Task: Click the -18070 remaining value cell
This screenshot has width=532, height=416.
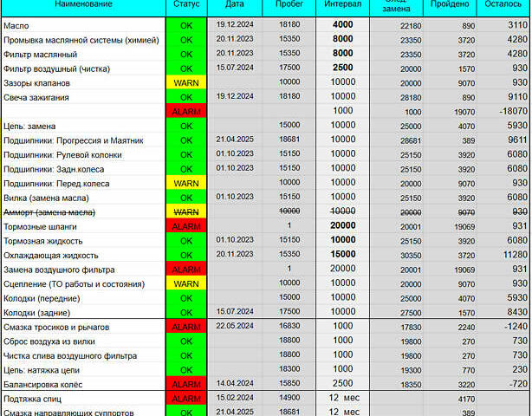Action: pyautogui.click(x=503, y=111)
